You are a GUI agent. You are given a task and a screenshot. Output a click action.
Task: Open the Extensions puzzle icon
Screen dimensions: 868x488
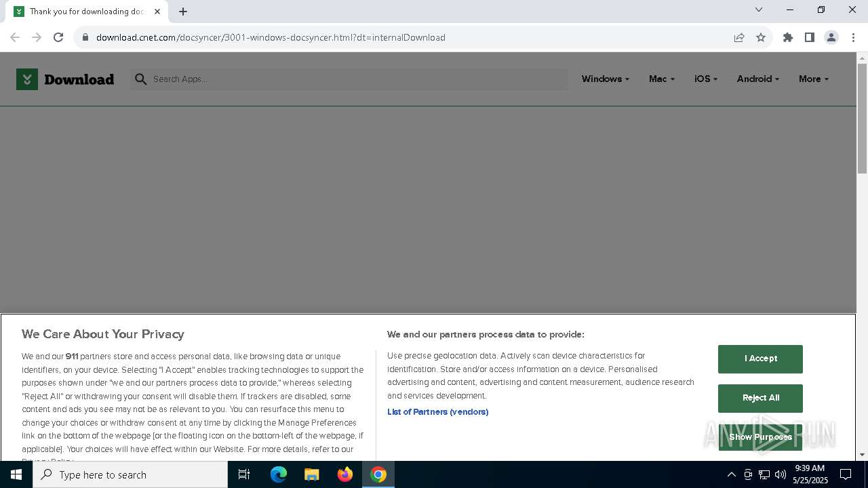[788, 37]
